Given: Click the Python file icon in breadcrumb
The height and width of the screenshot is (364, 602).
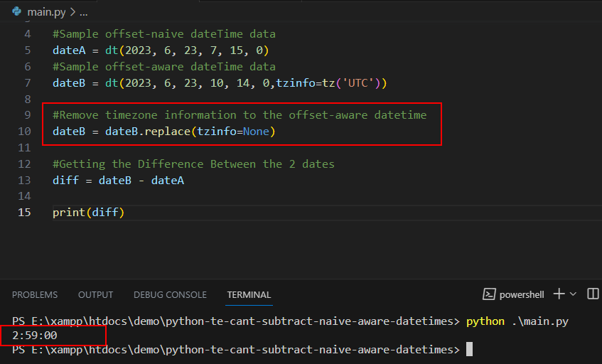Looking at the screenshot, I should click(16, 11).
